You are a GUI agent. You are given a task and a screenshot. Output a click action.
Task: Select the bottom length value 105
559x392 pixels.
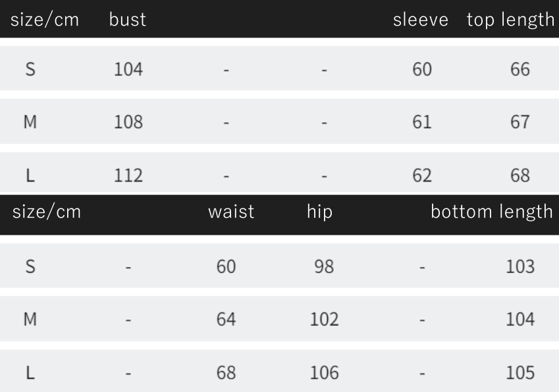click(520, 373)
